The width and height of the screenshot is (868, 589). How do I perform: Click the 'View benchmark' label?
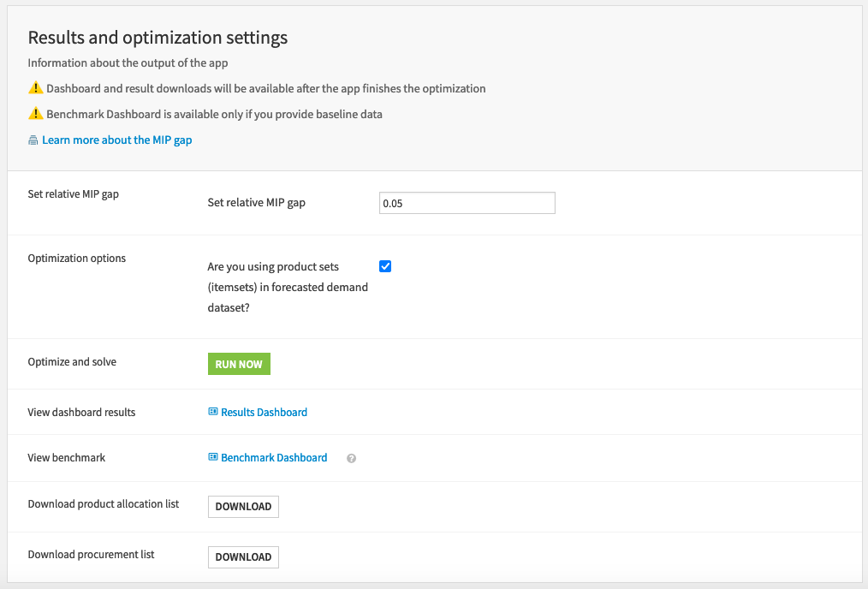pyautogui.click(x=67, y=458)
